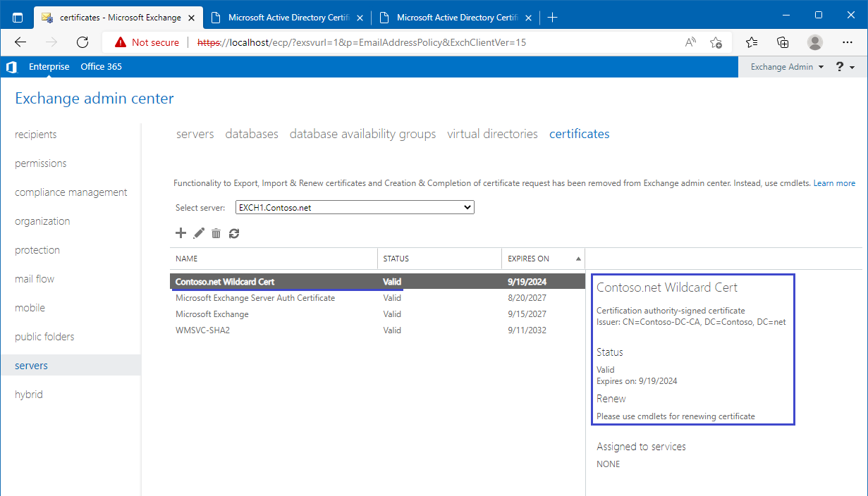Expand the Select server combo box

coord(355,208)
